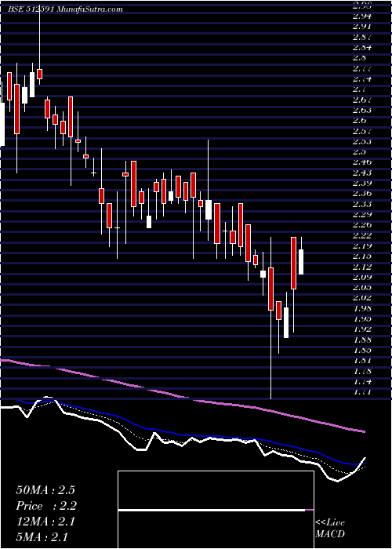Click the 12MA : 2.1 legend text
The width and height of the screenshot is (392, 549).
click(x=45, y=522)
